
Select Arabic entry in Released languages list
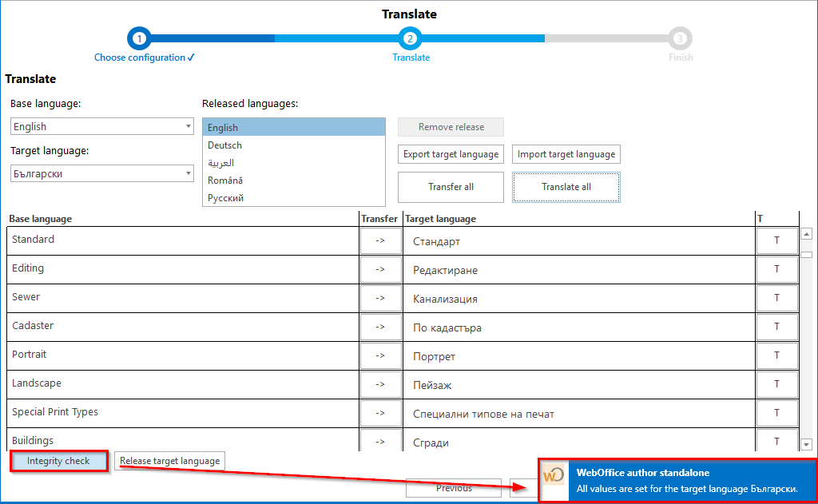pyautogui.click(x=294, y=163)
